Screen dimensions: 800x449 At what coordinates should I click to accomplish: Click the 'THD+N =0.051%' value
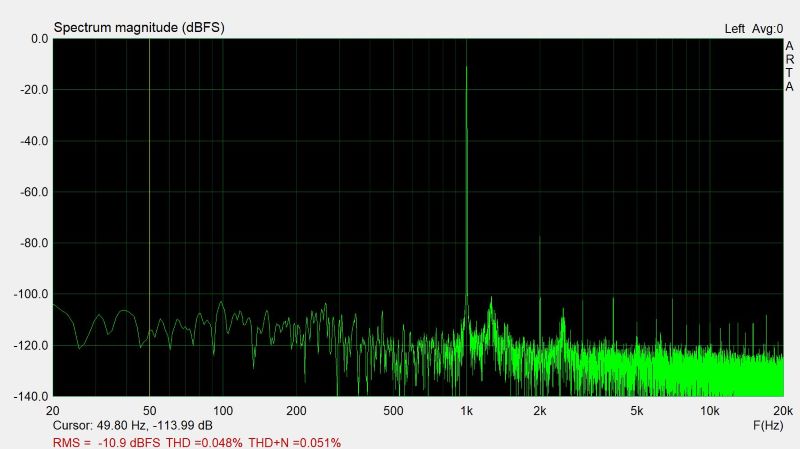294,442
